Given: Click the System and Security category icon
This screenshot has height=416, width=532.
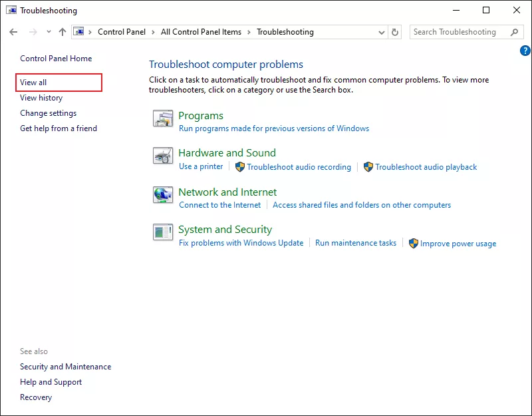Looking at the screenshot, I should pos(163,232).
